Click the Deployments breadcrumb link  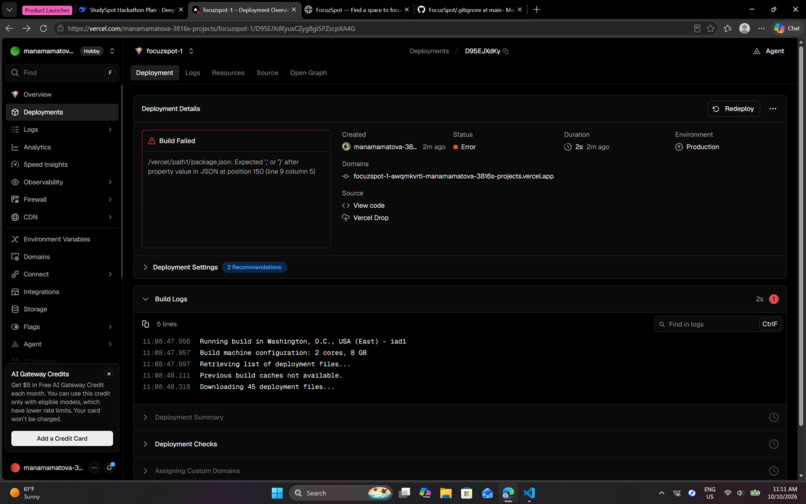point(429,51)
